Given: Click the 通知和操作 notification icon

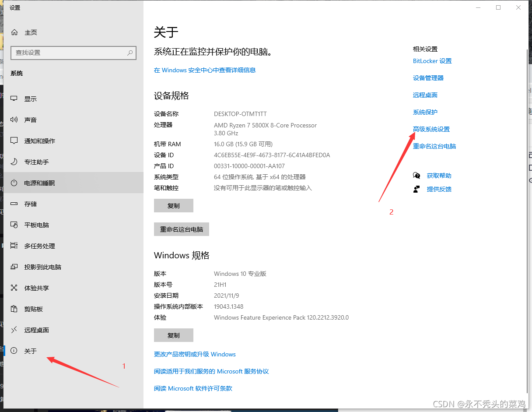Looking at the screenshot, I should (14, 141).
